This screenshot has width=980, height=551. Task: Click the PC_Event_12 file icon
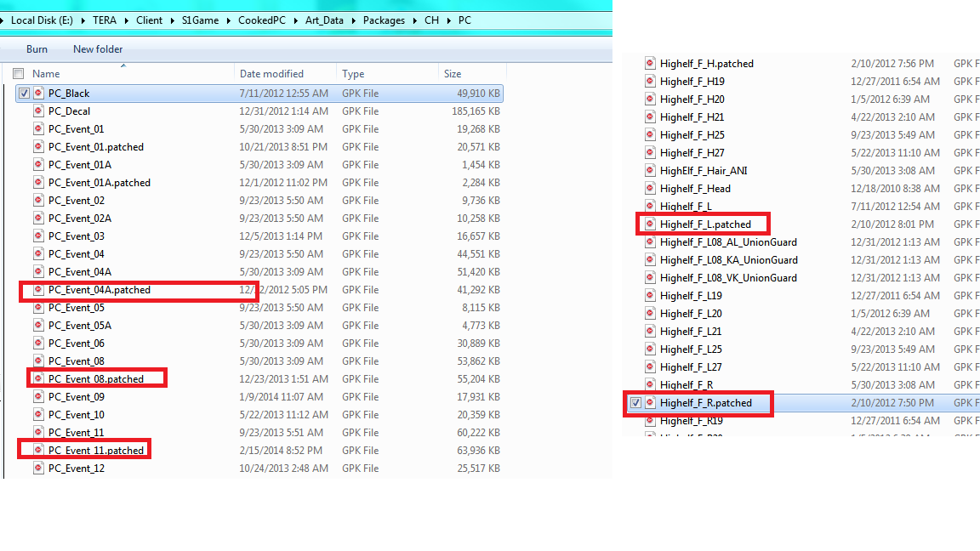point(38,469)
